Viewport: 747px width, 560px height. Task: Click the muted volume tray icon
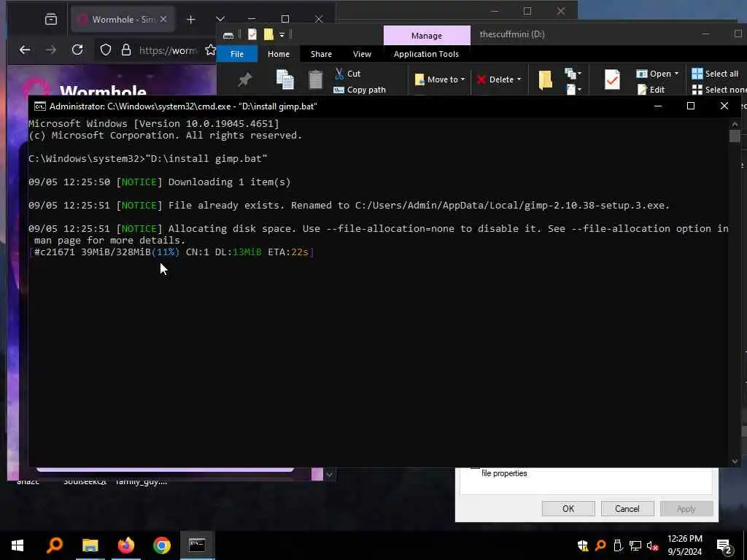click(652, 545)
